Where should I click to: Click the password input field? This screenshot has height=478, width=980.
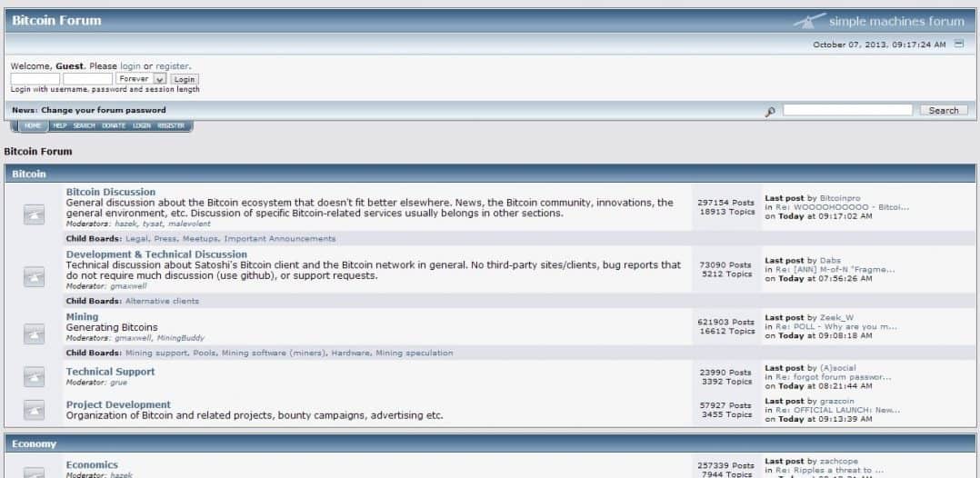[x=87, y=79]
